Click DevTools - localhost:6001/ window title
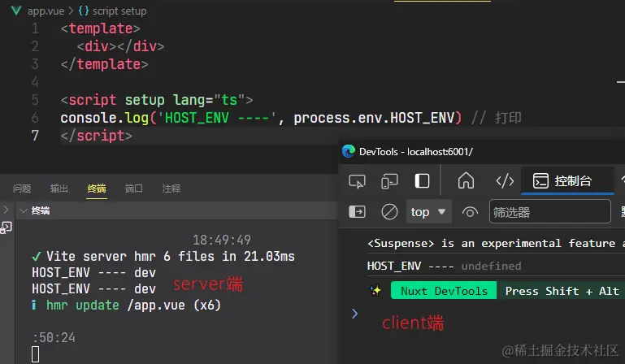 point(416,151)
